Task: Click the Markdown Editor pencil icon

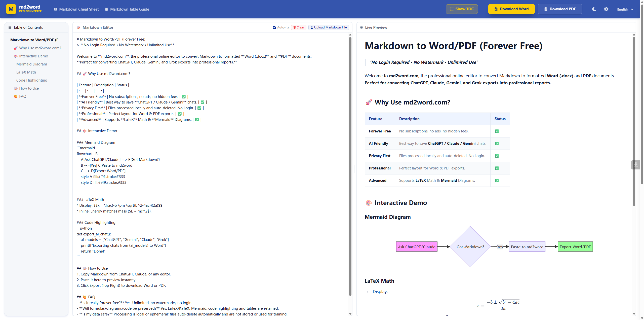Action: [78, 27]
